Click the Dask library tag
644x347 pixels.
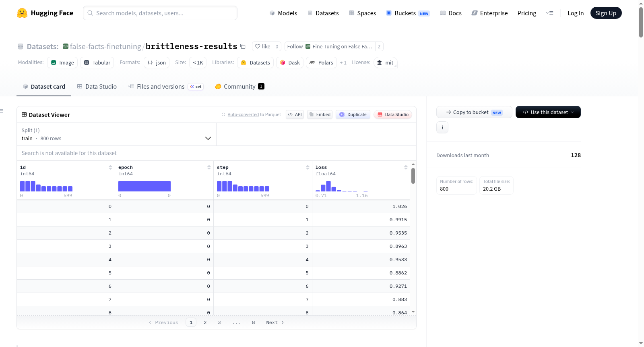click(x=290, y=62)
